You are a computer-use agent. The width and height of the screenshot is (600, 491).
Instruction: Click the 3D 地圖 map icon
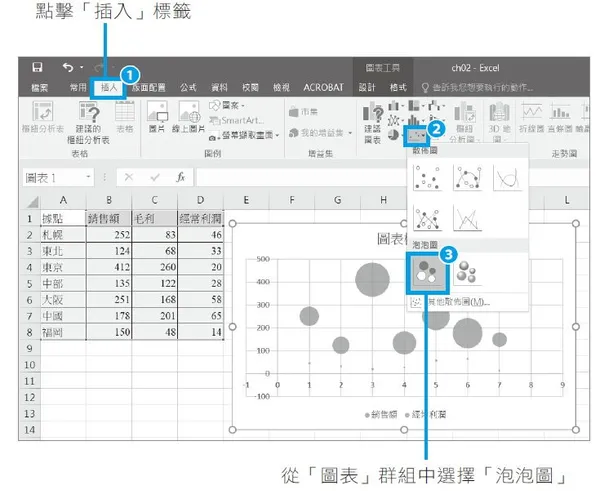[499, 112]
